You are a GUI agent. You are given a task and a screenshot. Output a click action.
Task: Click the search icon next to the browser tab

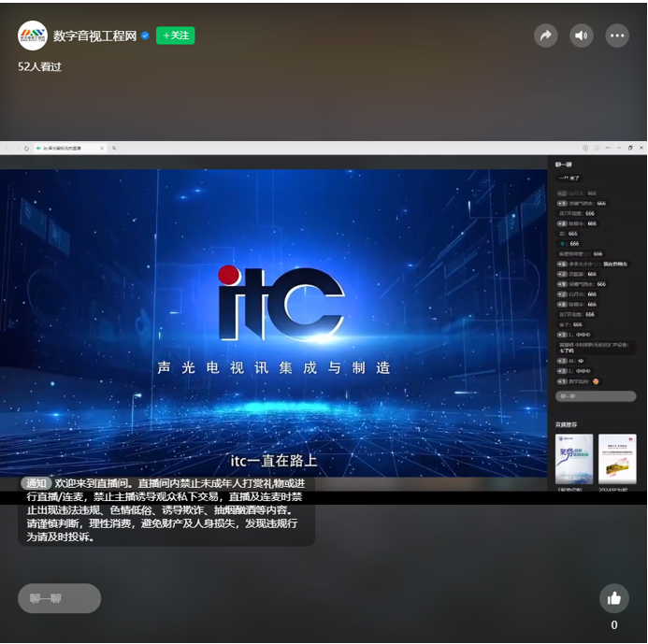point(114,148)
